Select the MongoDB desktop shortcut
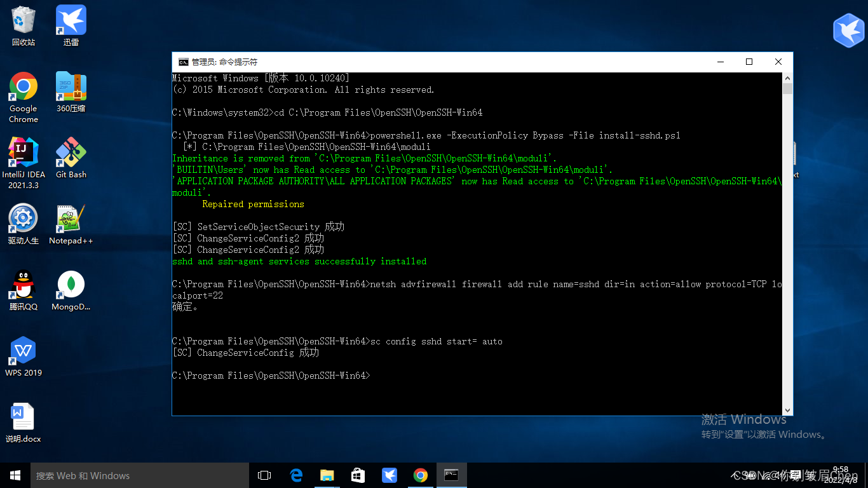 [71, 285]
